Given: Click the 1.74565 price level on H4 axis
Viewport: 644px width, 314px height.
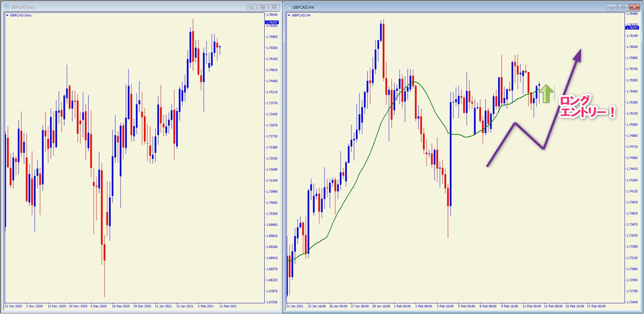Looking at the screenshot, I should point(632,158).
